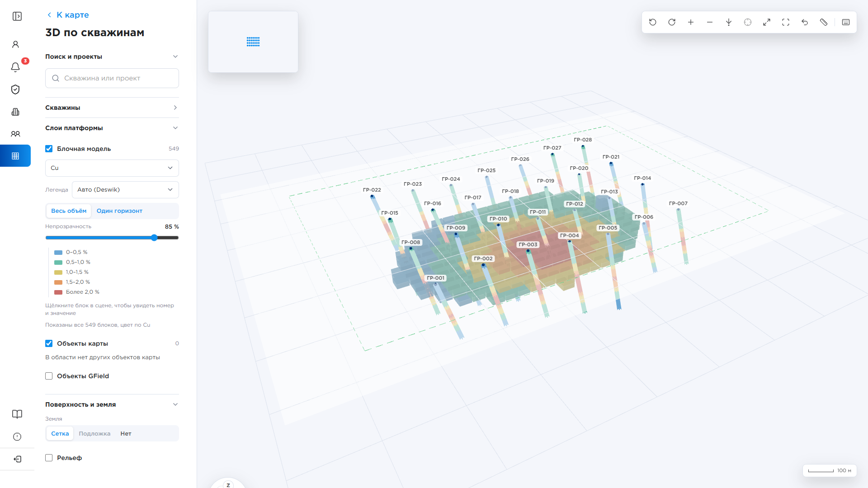Uncheck the Блочная модель checkbox
The height and width of the screenshot is (488, 868).
49,149
